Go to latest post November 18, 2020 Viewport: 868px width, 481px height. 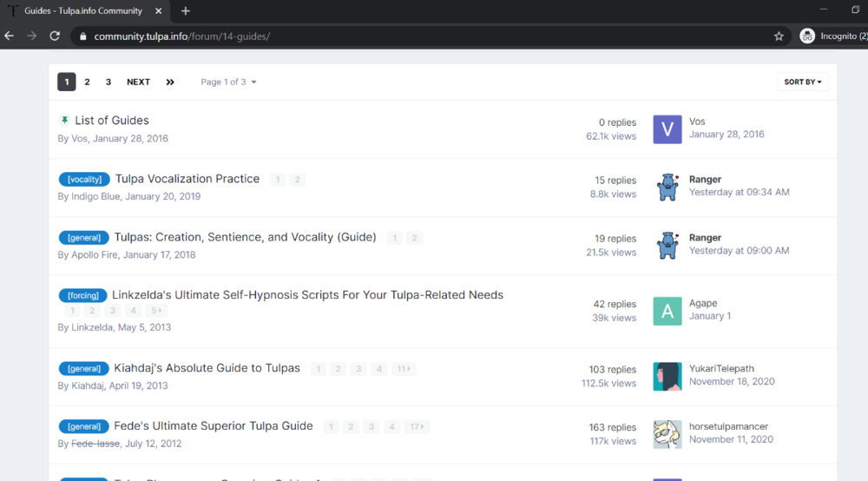(x=732, y=381)
